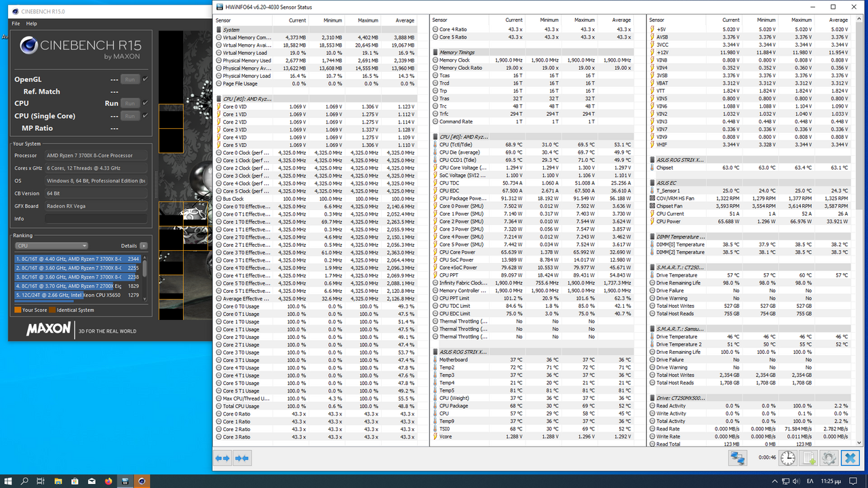868x488 pixels.
Task: Expand ranking Details arrow button
Action: (x=143, y=245)
